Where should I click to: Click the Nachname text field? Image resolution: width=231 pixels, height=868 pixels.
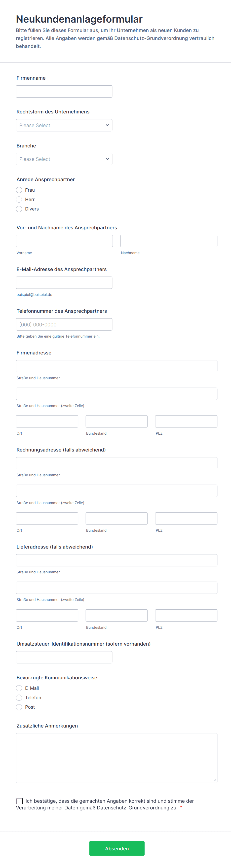(169, 241)
